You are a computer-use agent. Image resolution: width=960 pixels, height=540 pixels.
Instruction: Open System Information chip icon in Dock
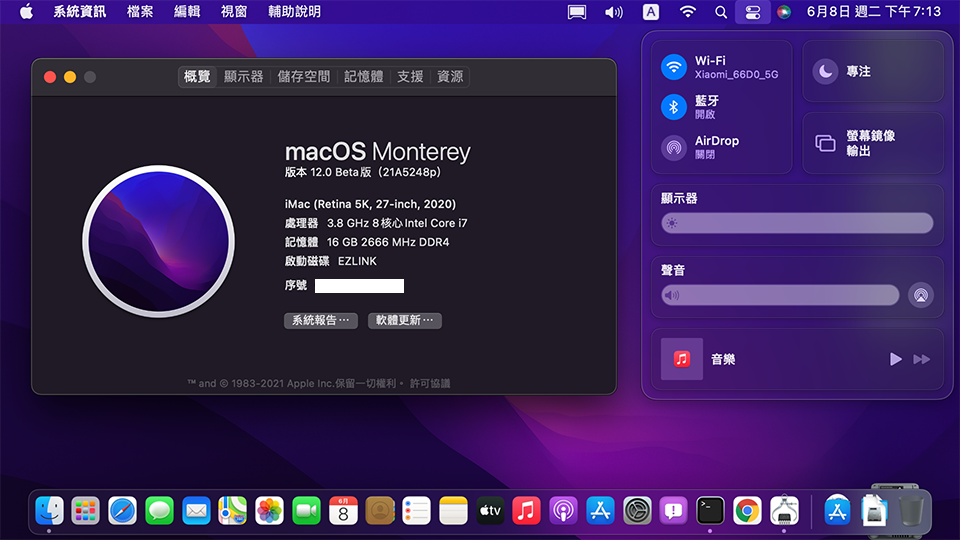click(x=784, y=510)
